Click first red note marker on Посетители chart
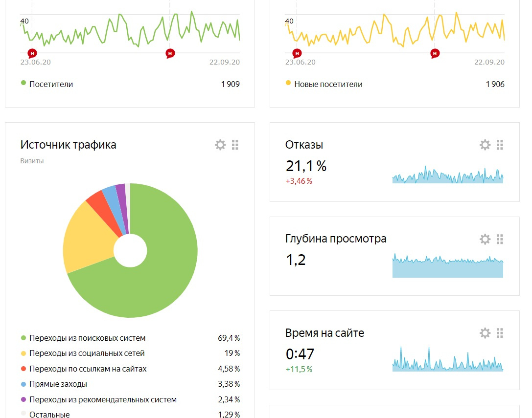Screen dimensions: 532x418 [32, 53]
